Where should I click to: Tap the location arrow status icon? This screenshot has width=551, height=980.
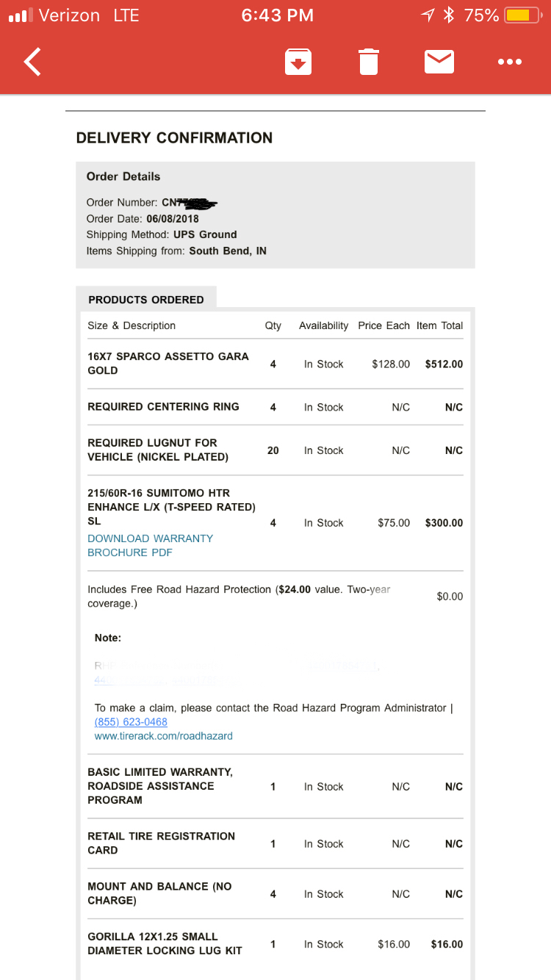428,15
